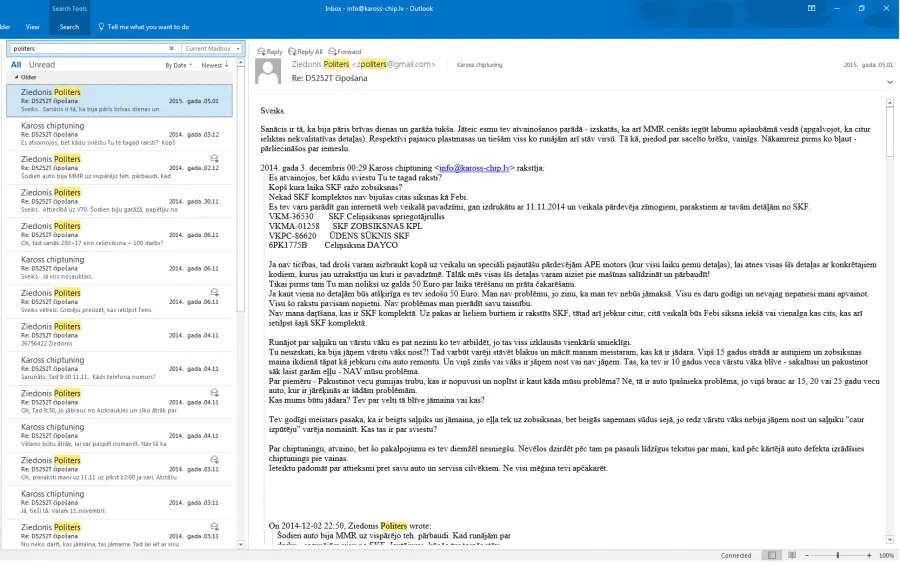Click the sender avatar placeholder

pos(268,71)
